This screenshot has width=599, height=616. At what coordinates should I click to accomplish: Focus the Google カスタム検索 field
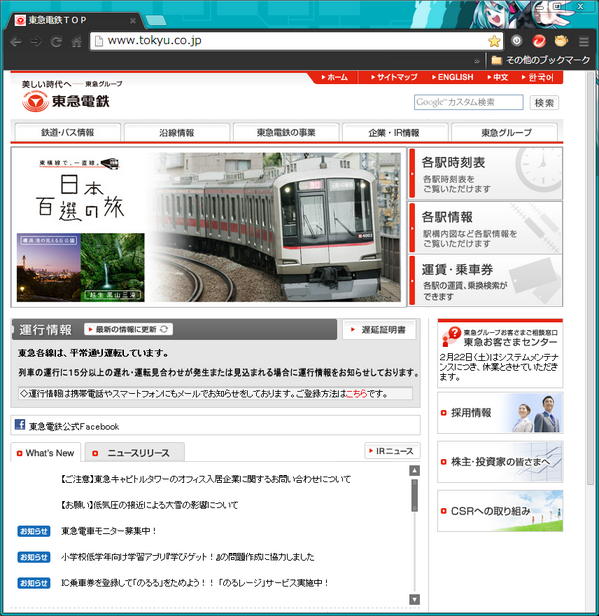coord(469,102)
